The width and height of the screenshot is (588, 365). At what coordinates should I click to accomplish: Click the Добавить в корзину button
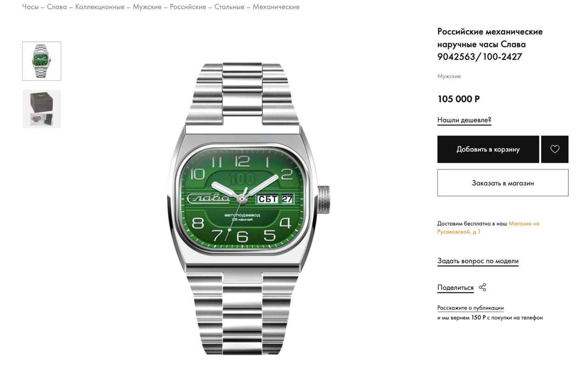tap(488, 149)
